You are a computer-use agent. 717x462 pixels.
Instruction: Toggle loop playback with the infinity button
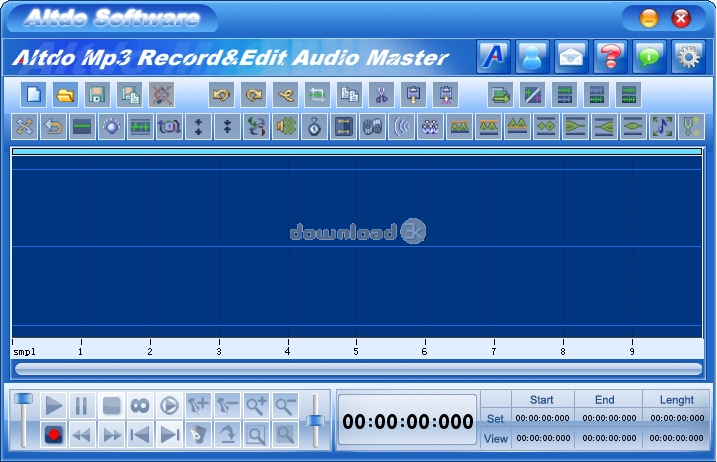point(140,405)
